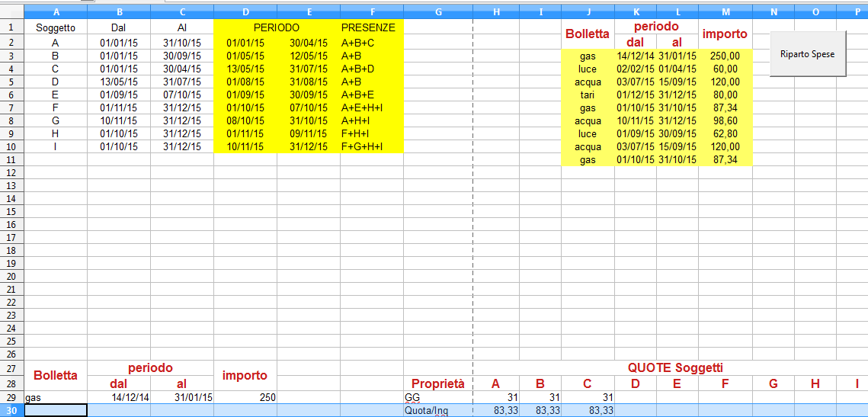868x417 pixels.
Task: Select the PRESENZE header cell
Action: point(371,27)
